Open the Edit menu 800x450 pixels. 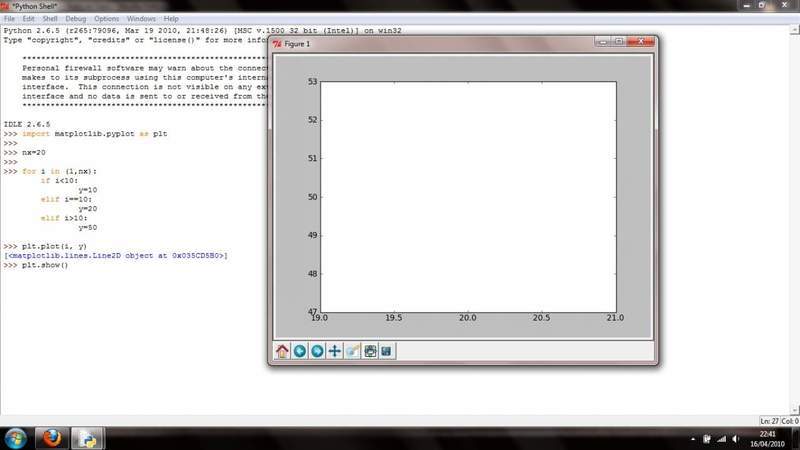tap(31, 18)
